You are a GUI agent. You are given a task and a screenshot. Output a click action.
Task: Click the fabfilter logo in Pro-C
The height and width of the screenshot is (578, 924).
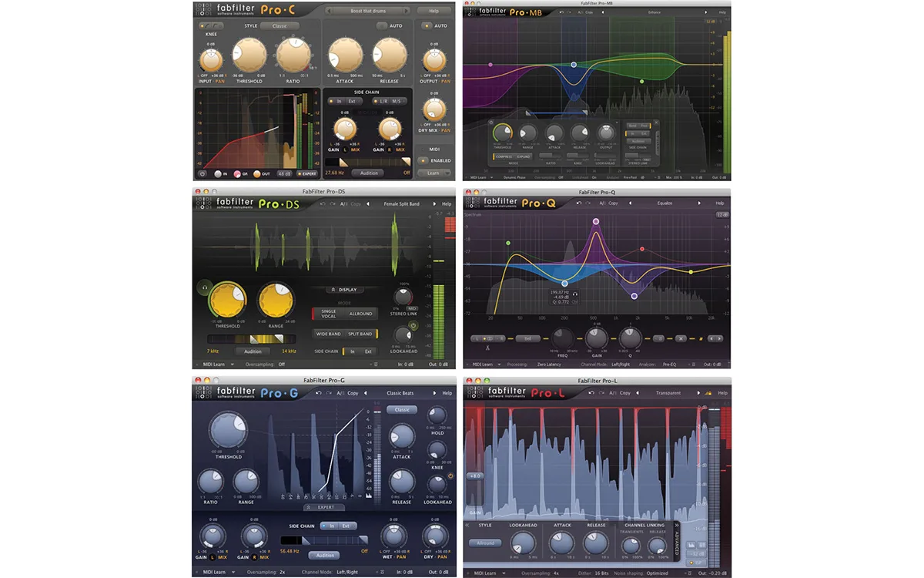click(x=235, y=11)
